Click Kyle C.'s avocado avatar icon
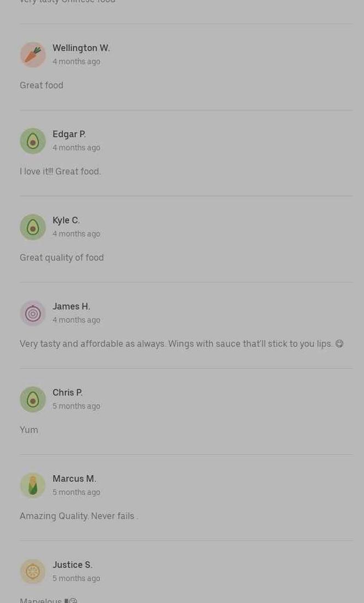 pos(33,227)
